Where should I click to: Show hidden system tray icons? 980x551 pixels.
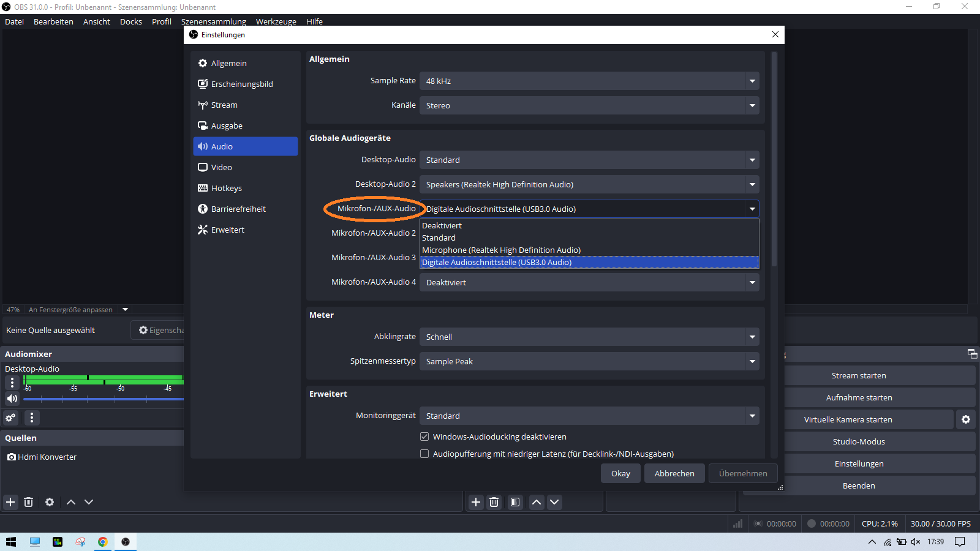pos(872,542)
